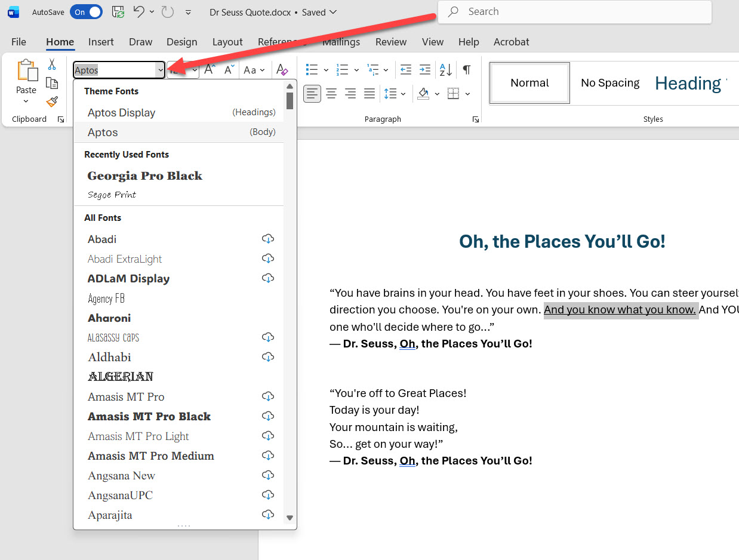Open the Bullets library dropdown arrow
This screenshot has width=739, height=560.
[x=326, y=70]
